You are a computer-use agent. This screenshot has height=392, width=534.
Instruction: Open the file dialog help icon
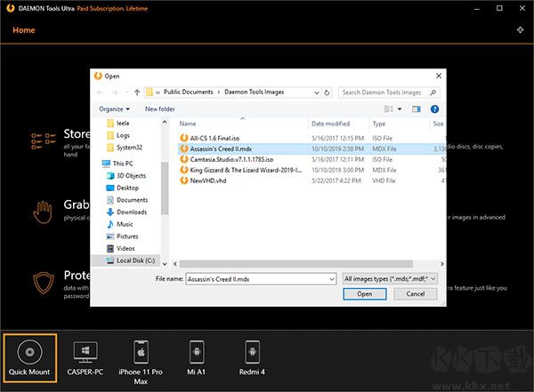pos(435,108)
